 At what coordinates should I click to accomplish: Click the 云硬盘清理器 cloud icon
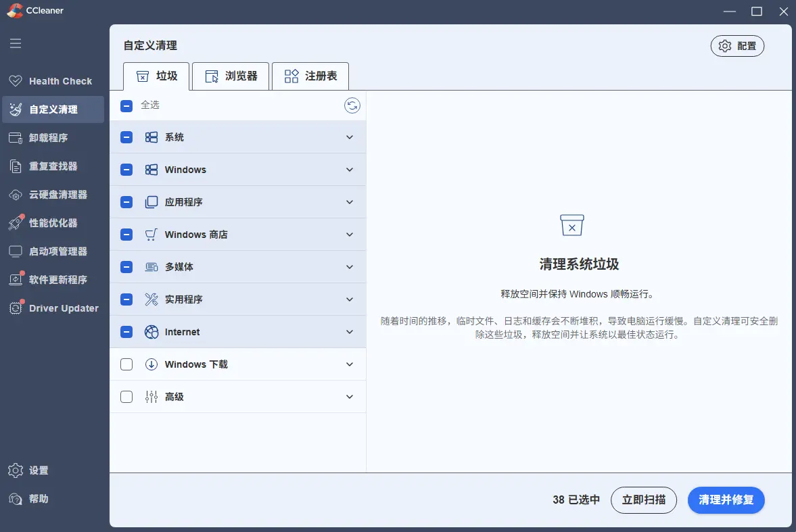16,195
